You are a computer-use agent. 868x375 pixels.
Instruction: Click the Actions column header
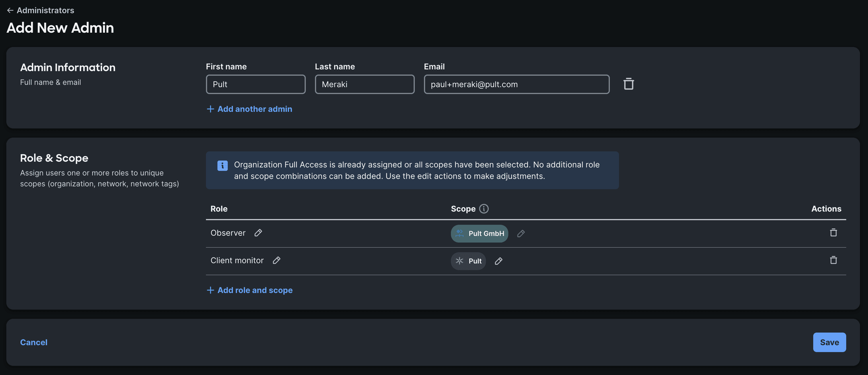coord(826,209)
